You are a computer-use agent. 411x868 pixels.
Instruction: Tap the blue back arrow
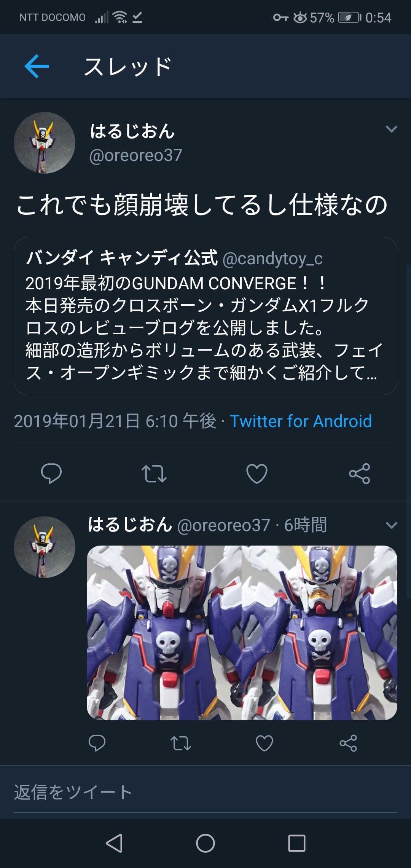(37, 66)
